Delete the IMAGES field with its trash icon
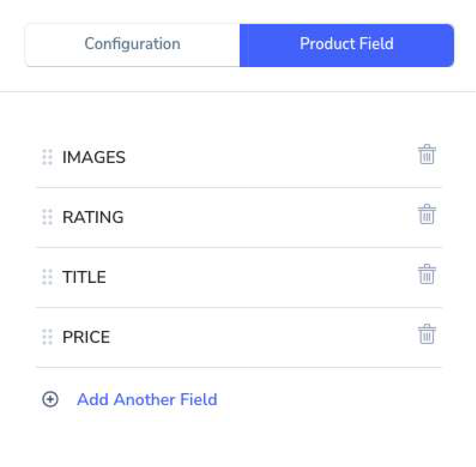Screen dimensions: 476x467 pos(427,154)
